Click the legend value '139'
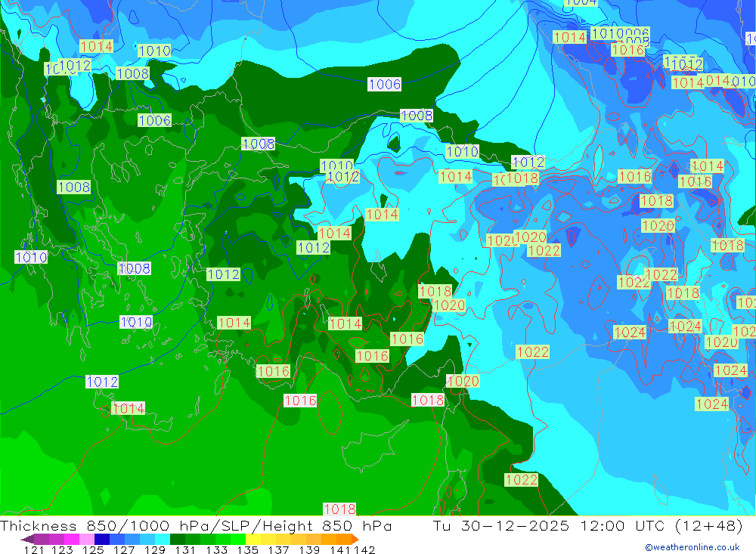The image size is (756, 554). click(x=309, y=549)
